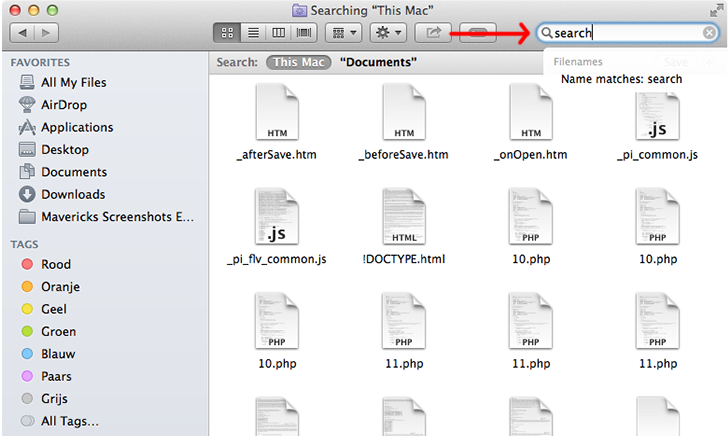Choose the 'Name matches: search' suggestion
This screenshot has width=728, height=436.
(x=621, y=79)
